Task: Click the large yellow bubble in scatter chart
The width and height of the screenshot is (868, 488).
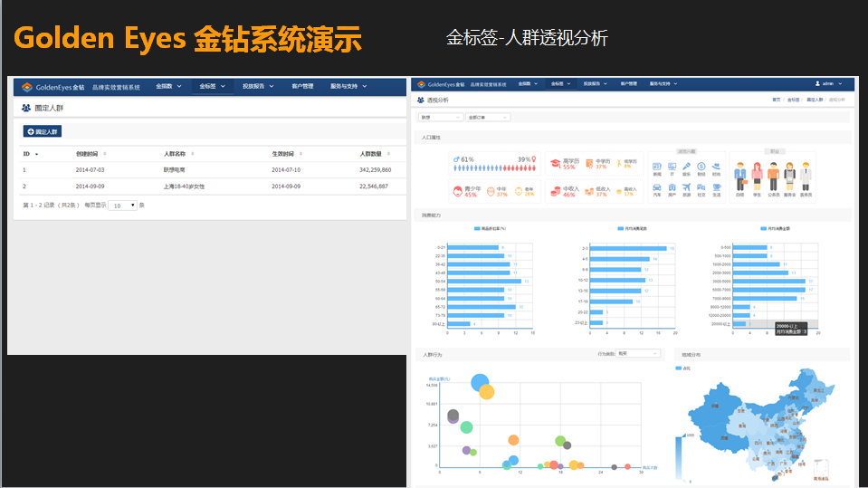Action: (x=487, y=392)
